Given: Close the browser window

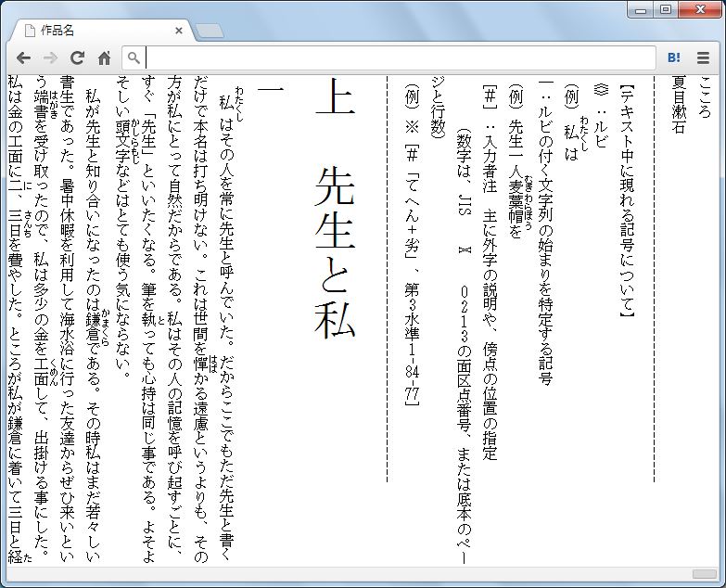Looking at the screenshot, I should click(700, 9).
